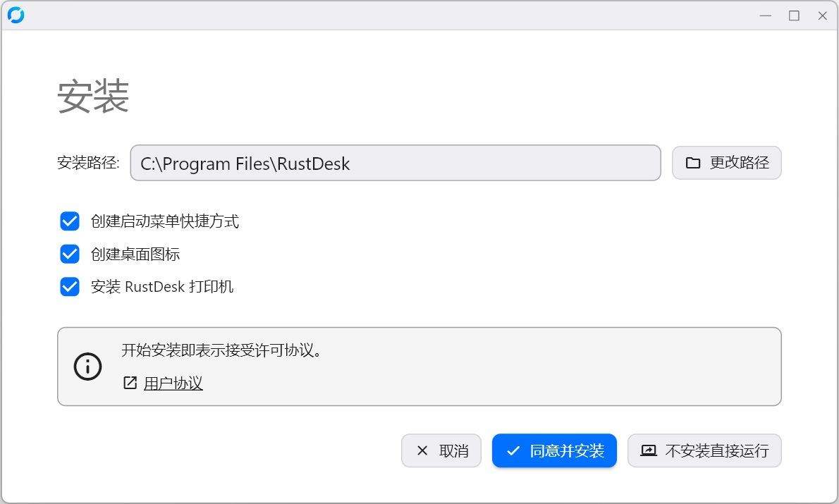839x504 pixels.
Task: Click inside the installation path text field
Action: point(395,163)
